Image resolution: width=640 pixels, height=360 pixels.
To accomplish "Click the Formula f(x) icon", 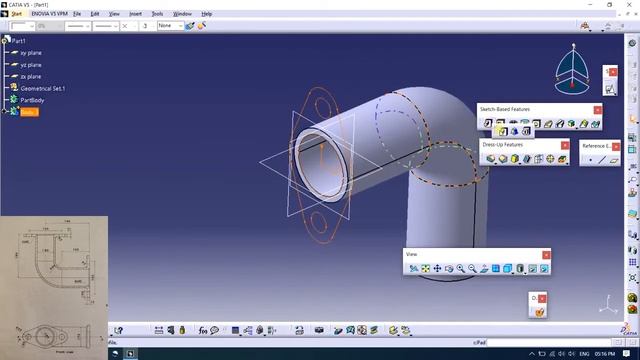I will tap(202, 330).
